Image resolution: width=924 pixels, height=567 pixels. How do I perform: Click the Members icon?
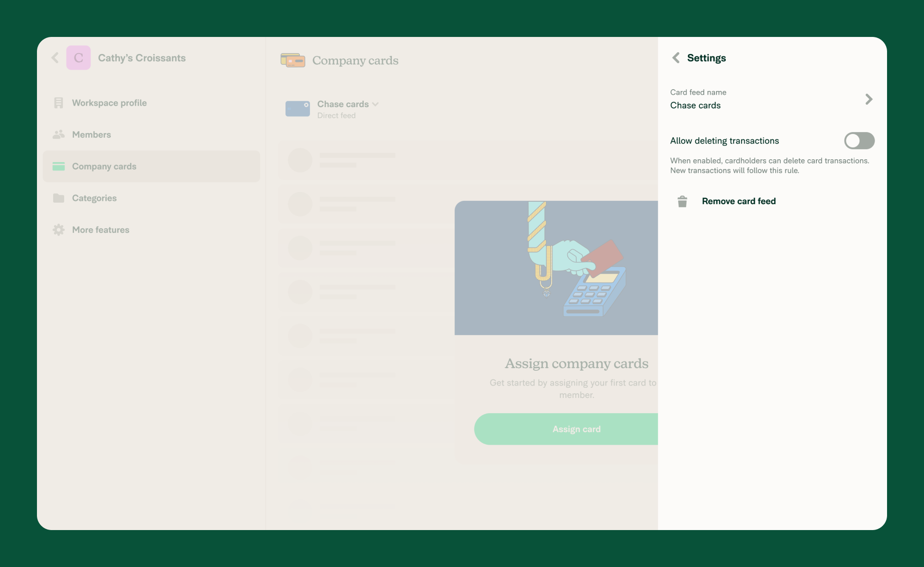[58, 134]
